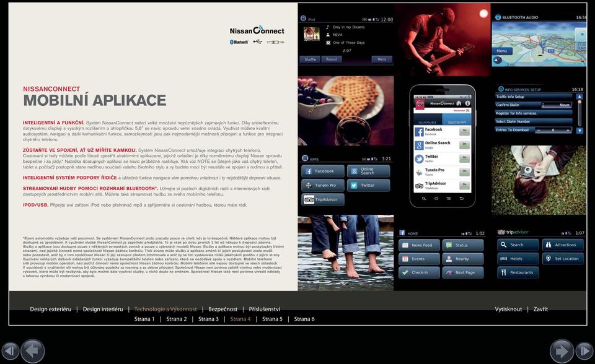Toggle TripAdvisor On switch in phone app
Image resolution: width=595 pixels, height=364 pixels.
pos(464,186)
